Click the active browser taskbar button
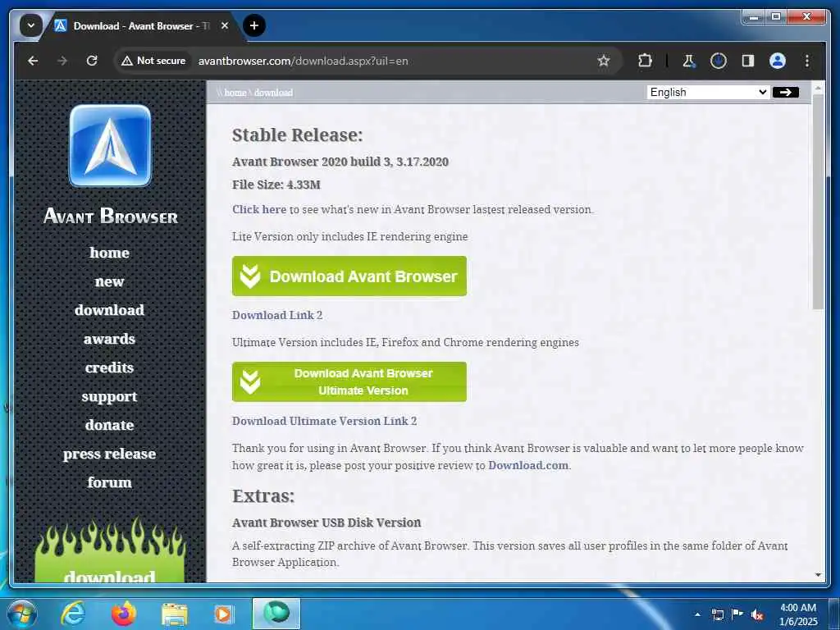 [276, 614]
